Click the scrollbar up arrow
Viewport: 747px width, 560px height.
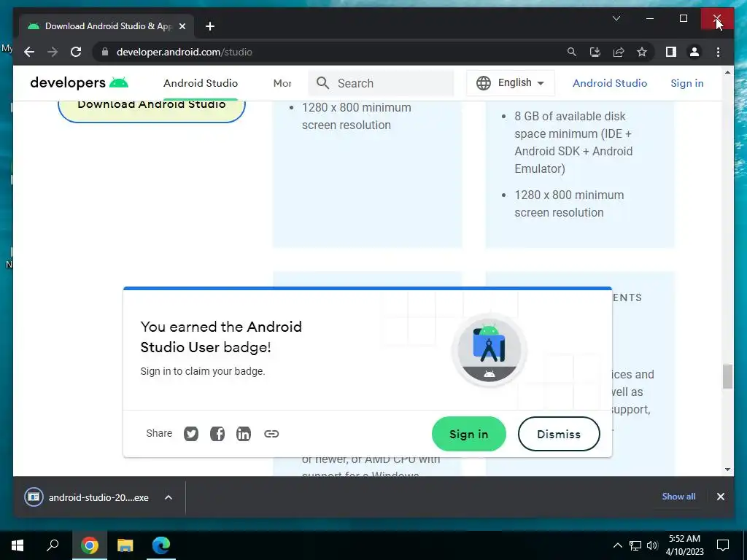point(727,73)
